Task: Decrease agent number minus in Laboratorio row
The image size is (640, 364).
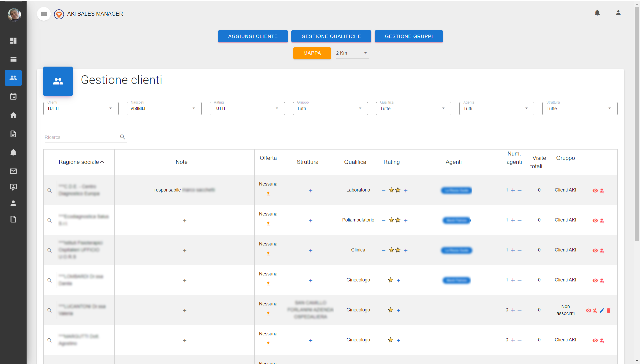Action: (519, 190)
